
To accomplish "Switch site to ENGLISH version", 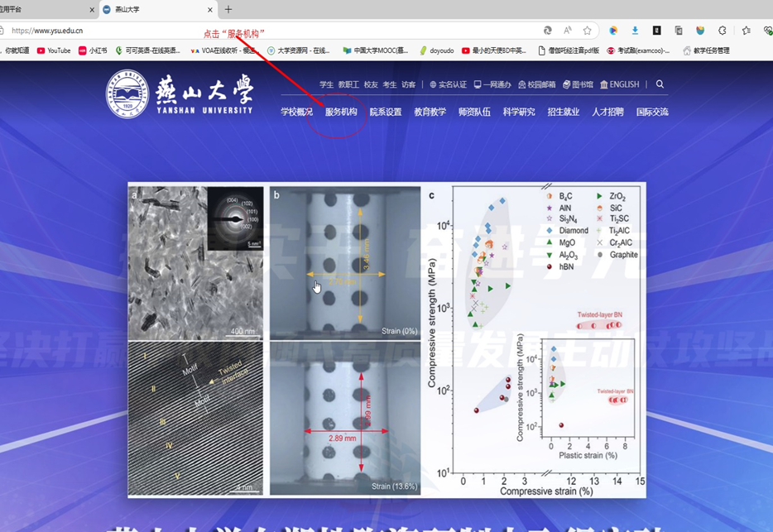I will (619, 84).
